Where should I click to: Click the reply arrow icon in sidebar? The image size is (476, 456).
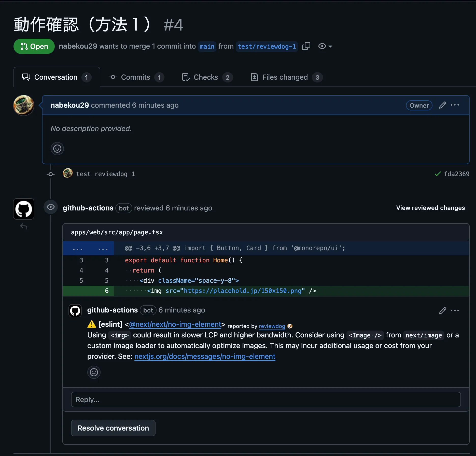(24, 226)
